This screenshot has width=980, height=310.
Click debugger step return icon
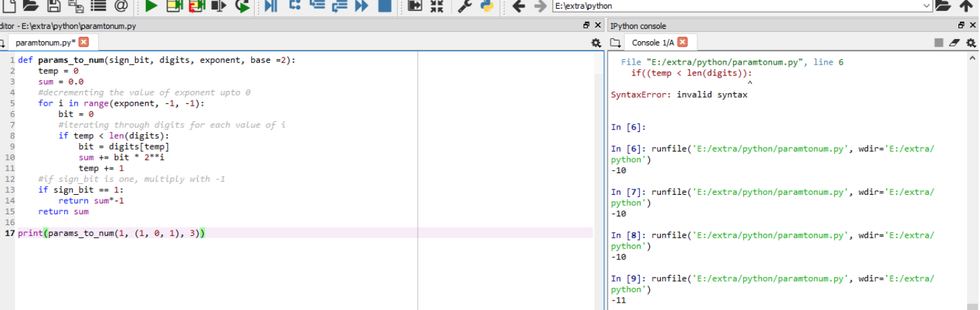click(x=339, y=6)
